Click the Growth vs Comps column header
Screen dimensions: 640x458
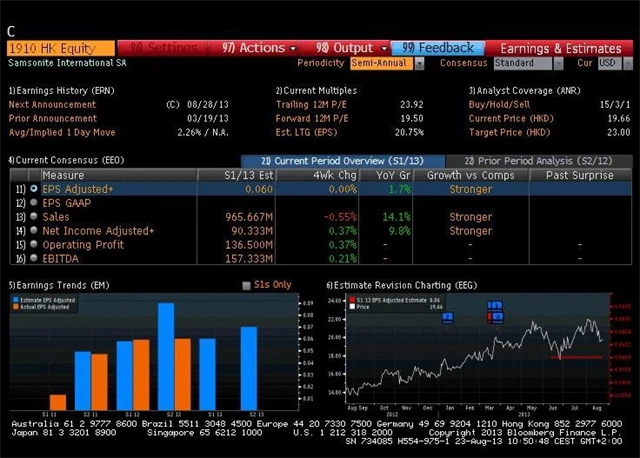coord(471,175)
